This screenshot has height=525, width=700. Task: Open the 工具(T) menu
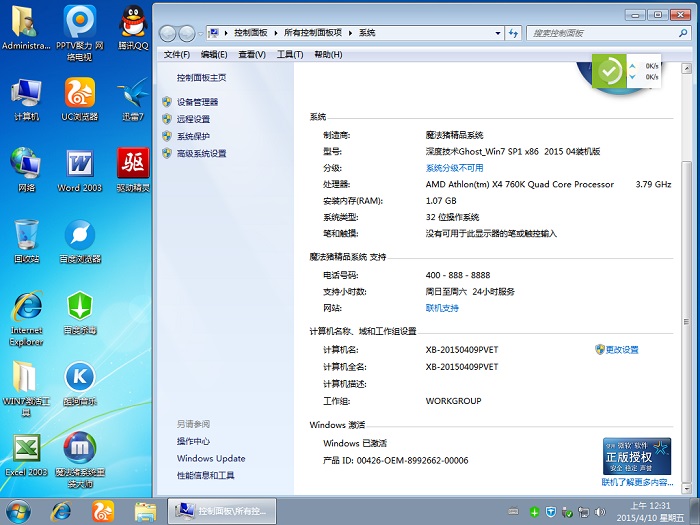pos(290,54)
